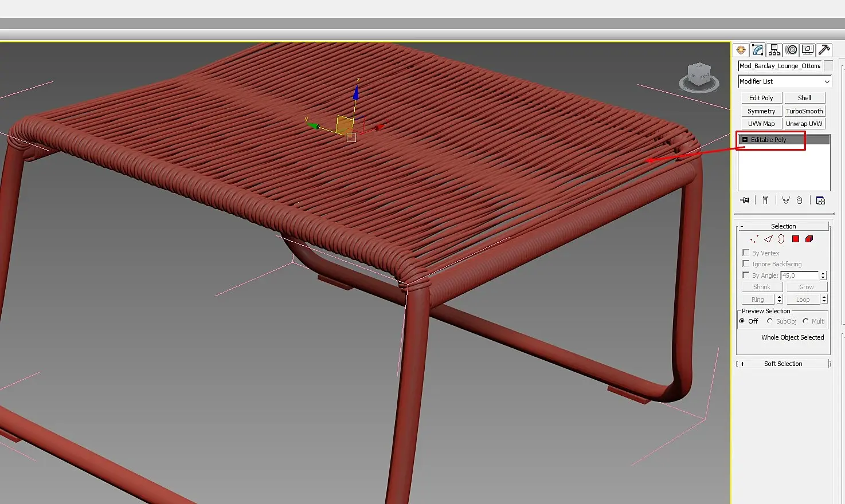The width and height of the screenshot is (845, 504).
Task: Toggle Show End Result icon
Action: [x=765, y=200]
